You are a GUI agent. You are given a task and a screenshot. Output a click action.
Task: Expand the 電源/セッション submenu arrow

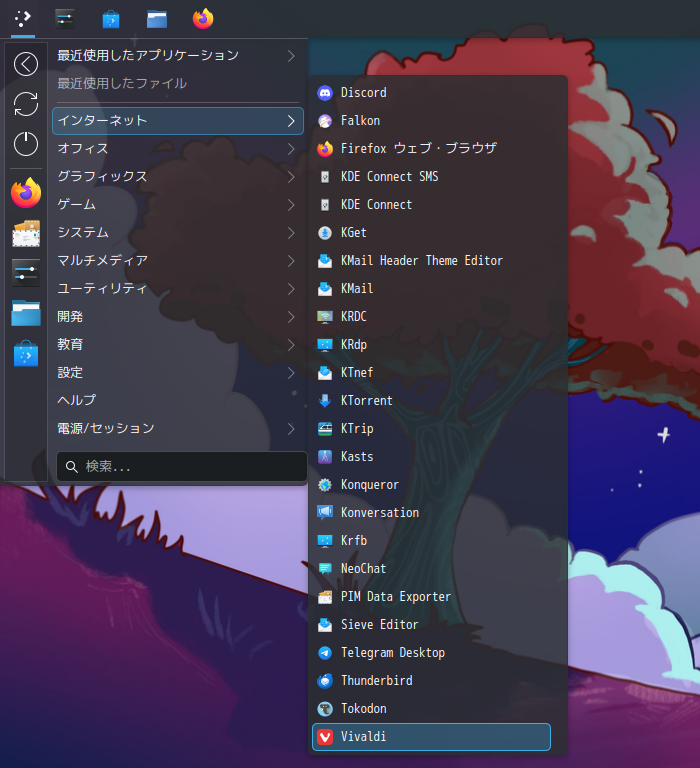tap(291, 429)
